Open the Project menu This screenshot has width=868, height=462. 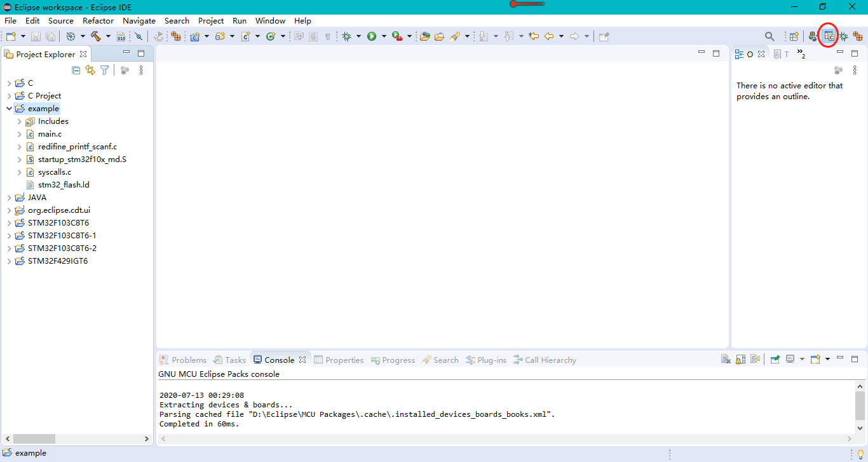click(211, 21)
